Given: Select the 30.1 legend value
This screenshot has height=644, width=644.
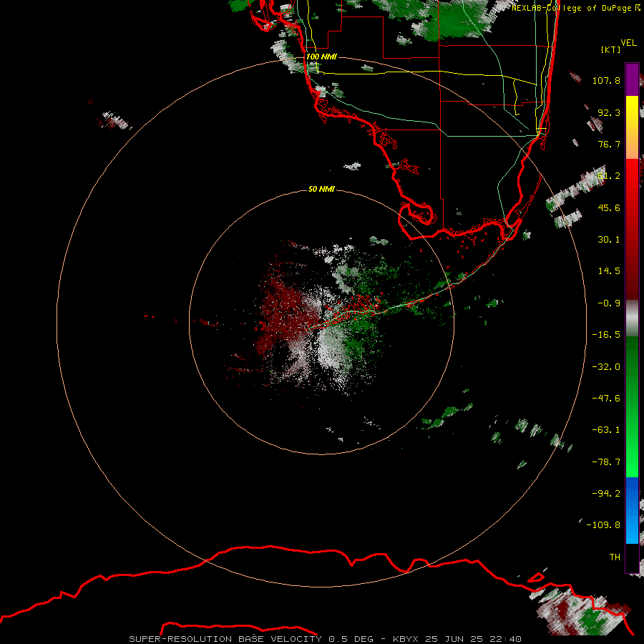Looking at the screenshot, I should pyautogui.click(x=609, y=240).
